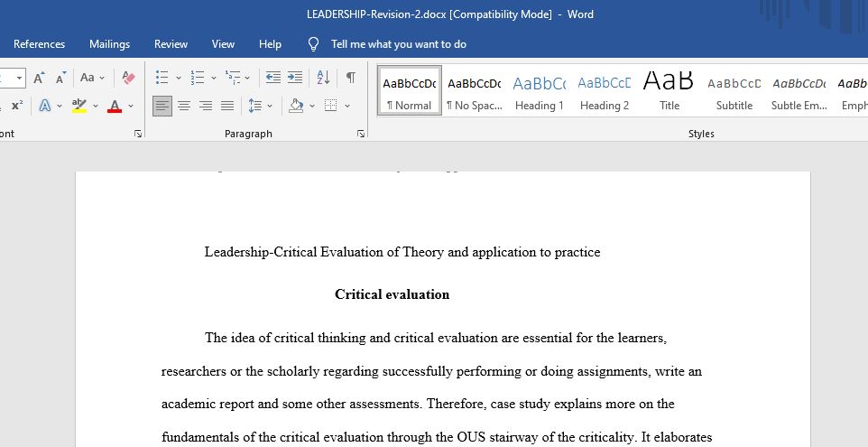
Task: Expand numbering library dropdown
Action: tap(213, 78)
